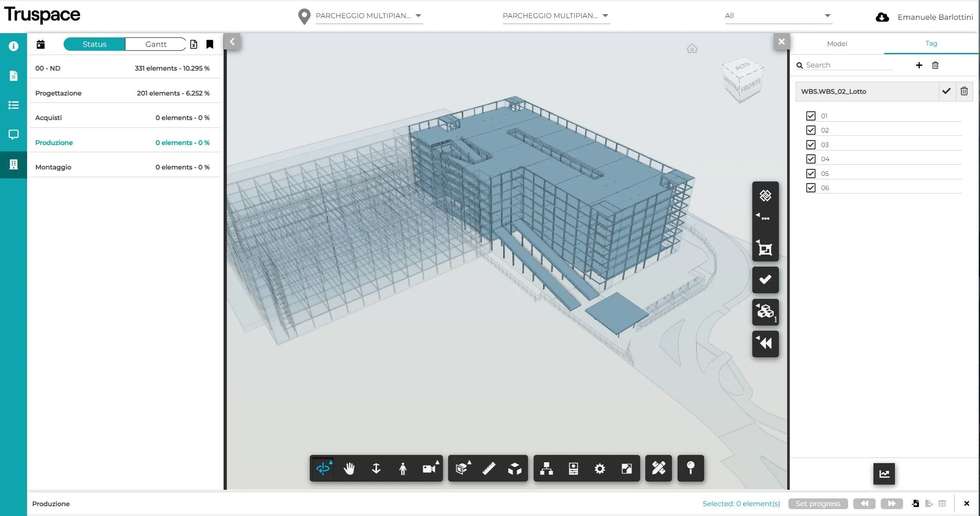The image size is (980, 516).
Task: Toggle the 06 lotto checkbox
Action: (811, 188)
